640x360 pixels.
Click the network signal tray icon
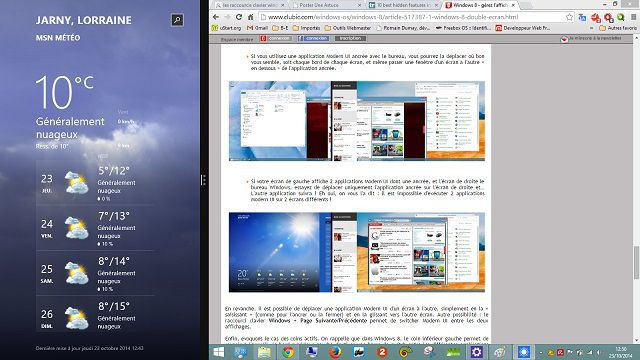pyautogui.click(x=589, y=352)
